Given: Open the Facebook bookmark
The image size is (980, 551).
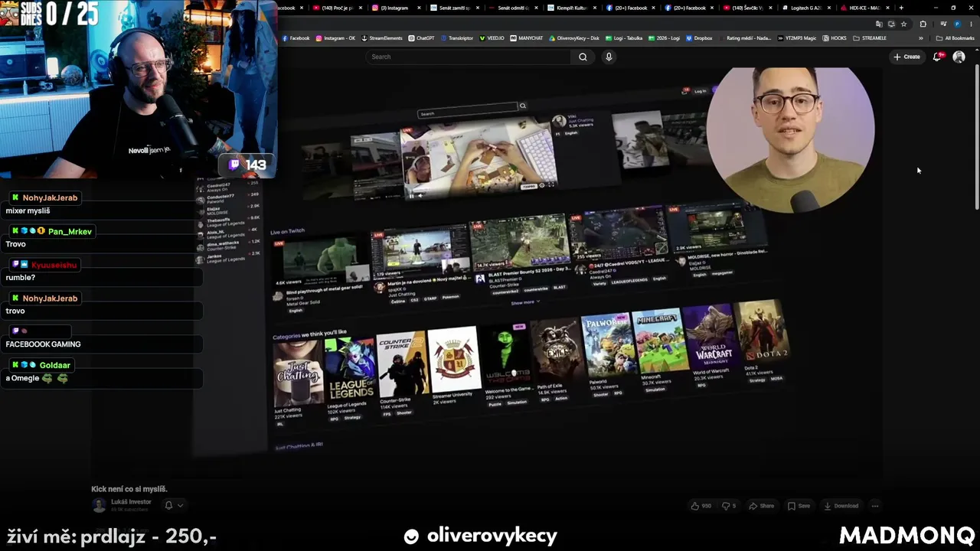Looking at the screenshot, I should pos(296,38).
